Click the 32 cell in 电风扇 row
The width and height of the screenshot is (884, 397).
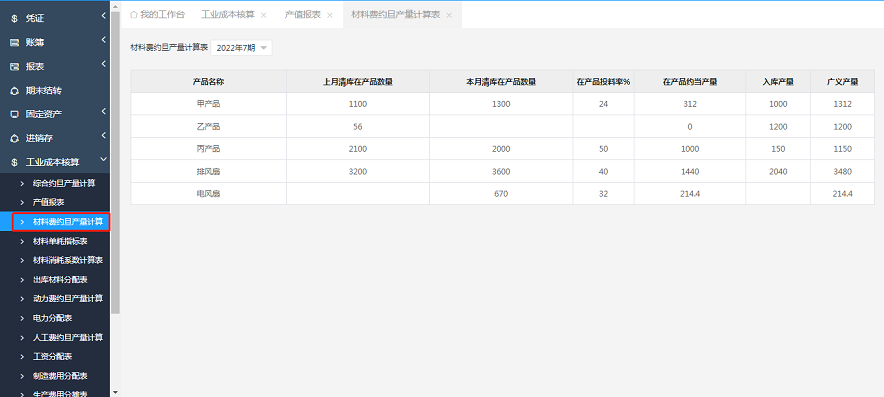[603, 193]
